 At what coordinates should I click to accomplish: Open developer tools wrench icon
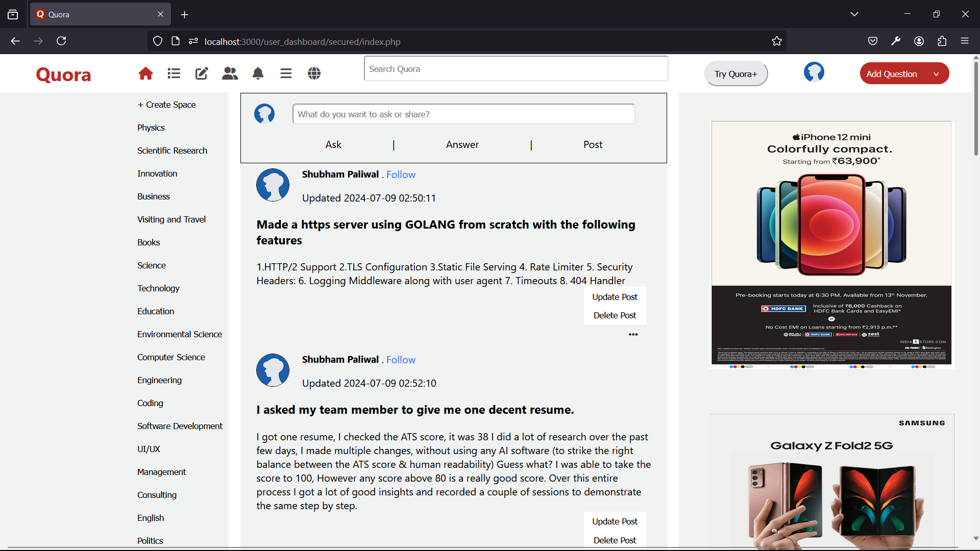(896, 41)
